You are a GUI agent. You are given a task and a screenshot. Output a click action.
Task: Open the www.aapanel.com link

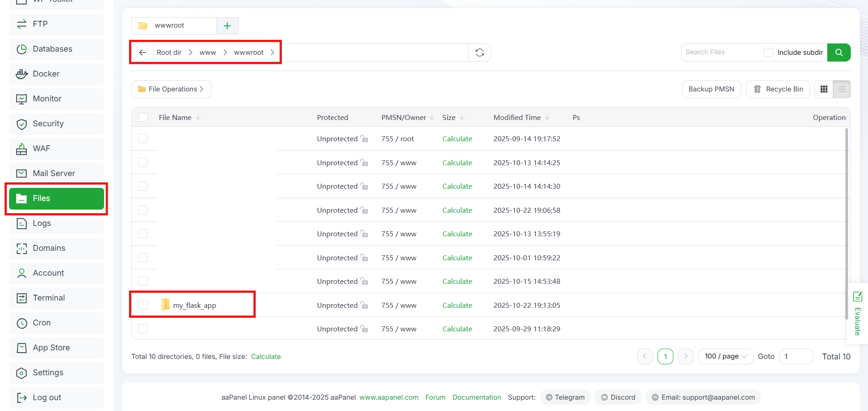pos(389,397)
